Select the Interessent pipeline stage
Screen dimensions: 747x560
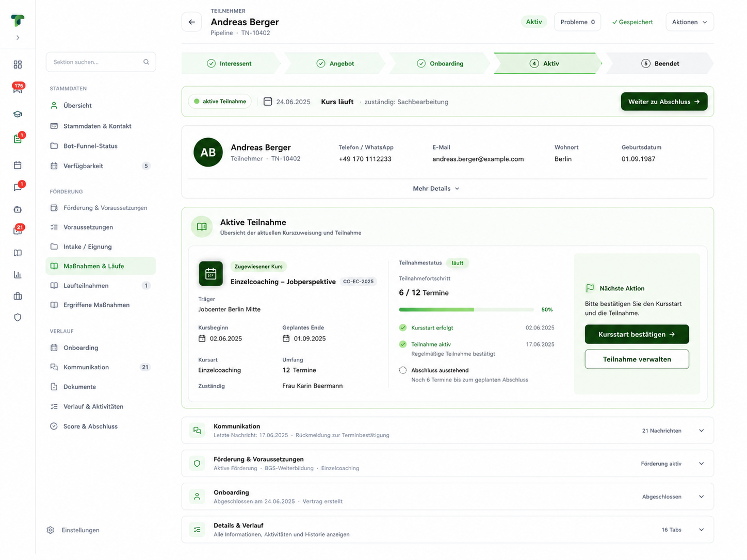click(230, 63)
